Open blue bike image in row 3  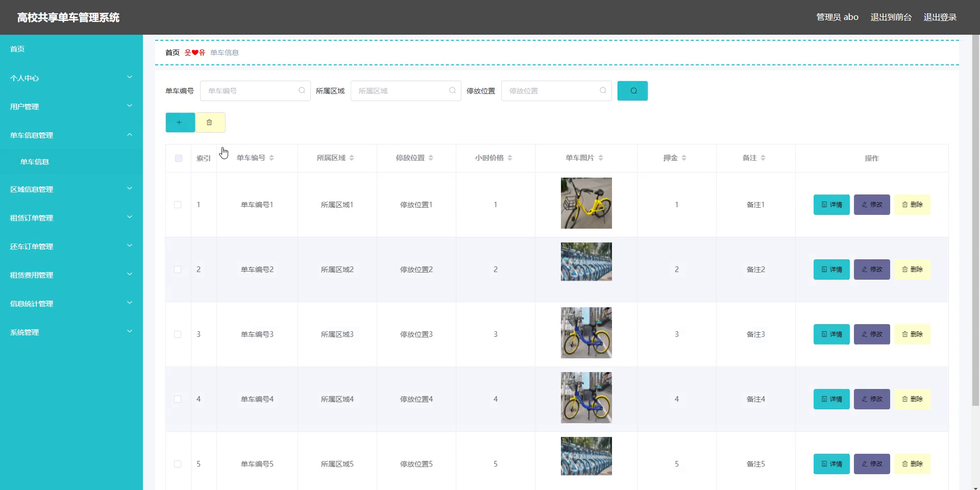coord(586,333)
